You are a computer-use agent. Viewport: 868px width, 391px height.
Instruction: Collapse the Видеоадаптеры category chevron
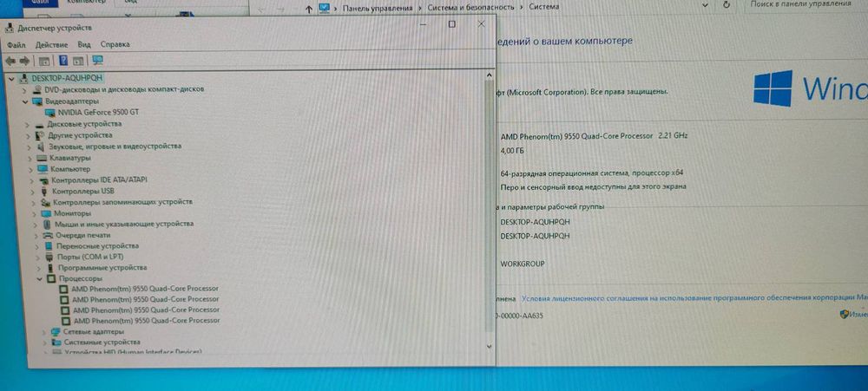[25, 102]
